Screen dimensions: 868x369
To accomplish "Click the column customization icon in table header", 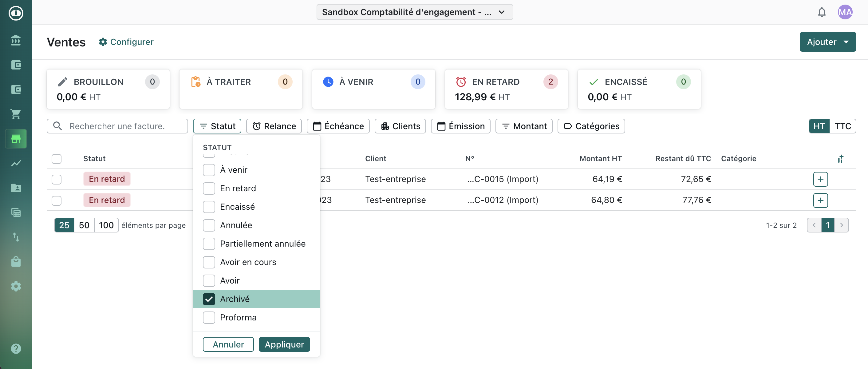I will 840,159.
